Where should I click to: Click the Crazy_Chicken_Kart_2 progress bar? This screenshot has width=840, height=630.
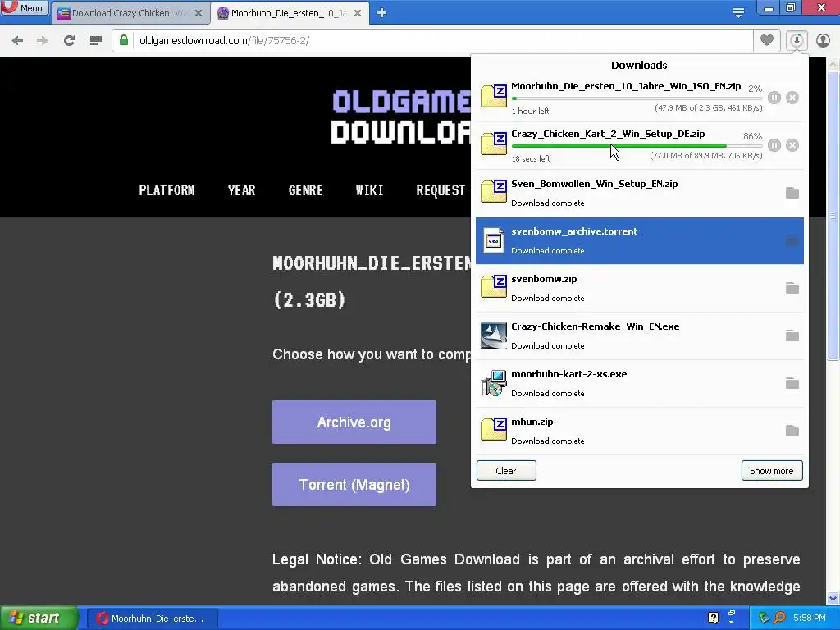pyautogui.click(x=637, y=146)
